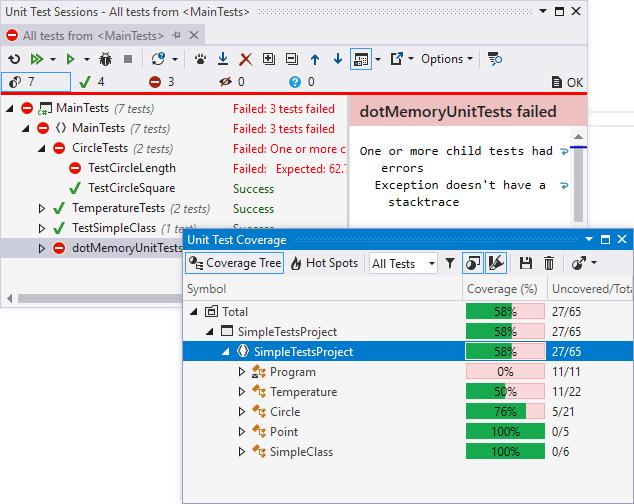This screenshot has height=504, width=634.
Task: Click the Circle 76% coverage bar
Action: click(x=505, y=412)
